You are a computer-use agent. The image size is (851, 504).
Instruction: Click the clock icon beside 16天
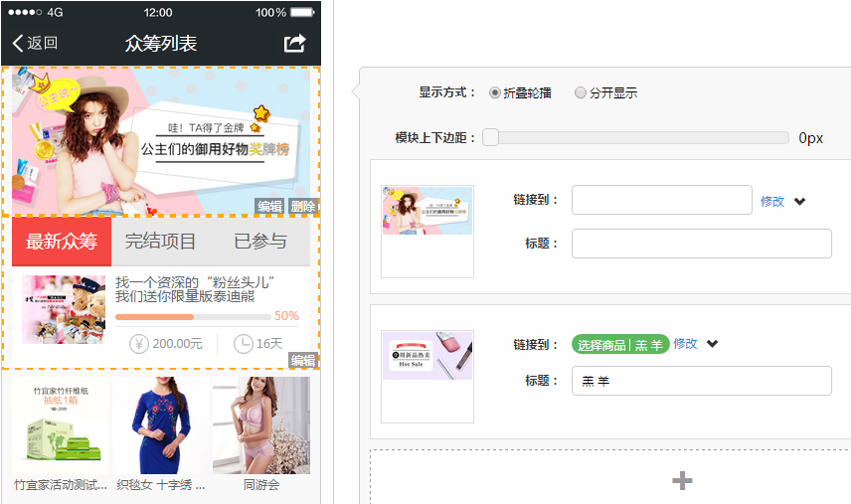[243, 343]
